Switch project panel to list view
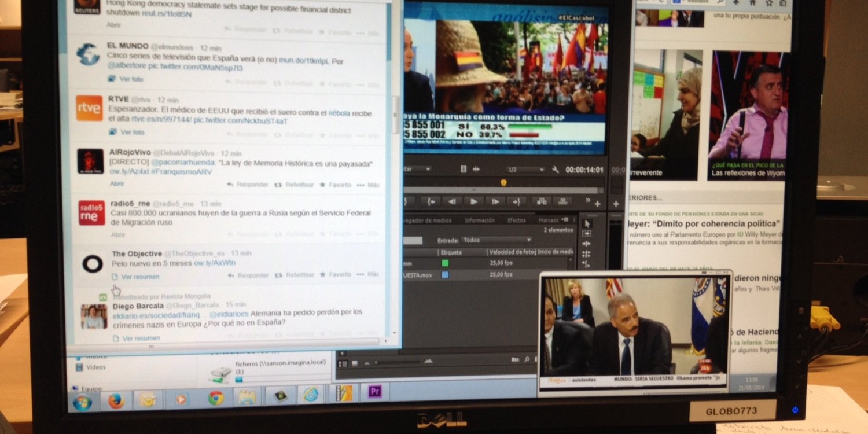This screenshot has height=434, width=868. point(343,363)
